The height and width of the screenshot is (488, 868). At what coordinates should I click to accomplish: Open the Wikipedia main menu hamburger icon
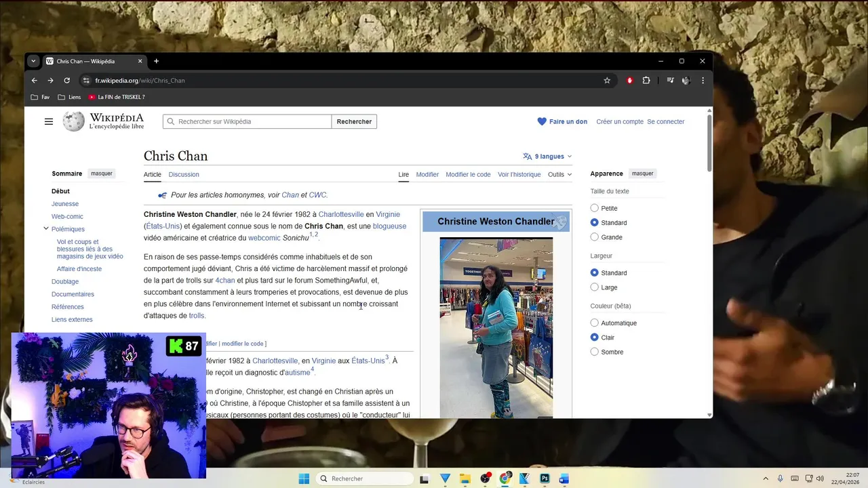coord(49,121)
